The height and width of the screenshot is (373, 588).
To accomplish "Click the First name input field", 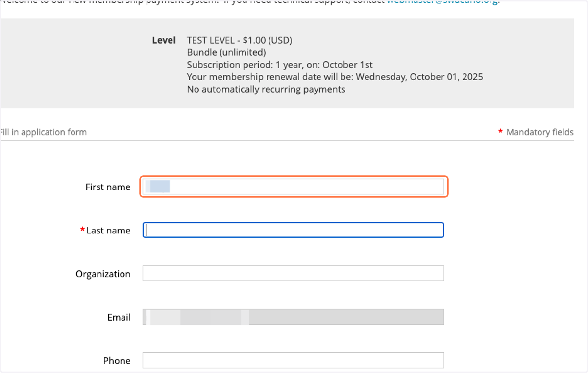I will click(x=294, y=186).
